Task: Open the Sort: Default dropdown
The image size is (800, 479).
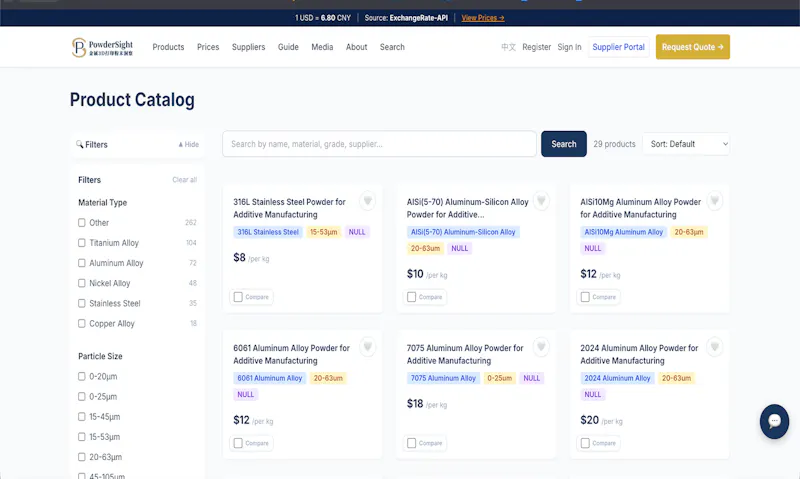Action: [686, 144]
